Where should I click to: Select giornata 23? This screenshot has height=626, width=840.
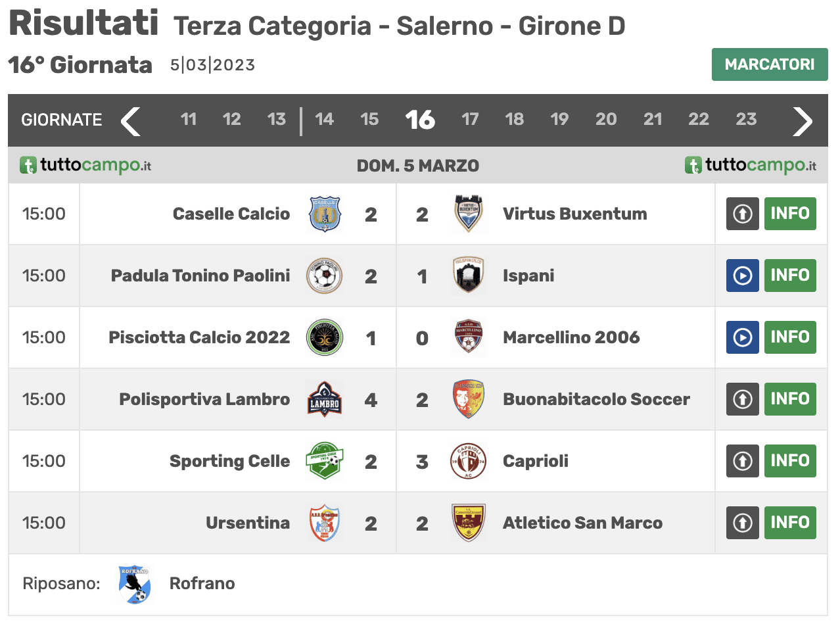[x=746, y=119]
